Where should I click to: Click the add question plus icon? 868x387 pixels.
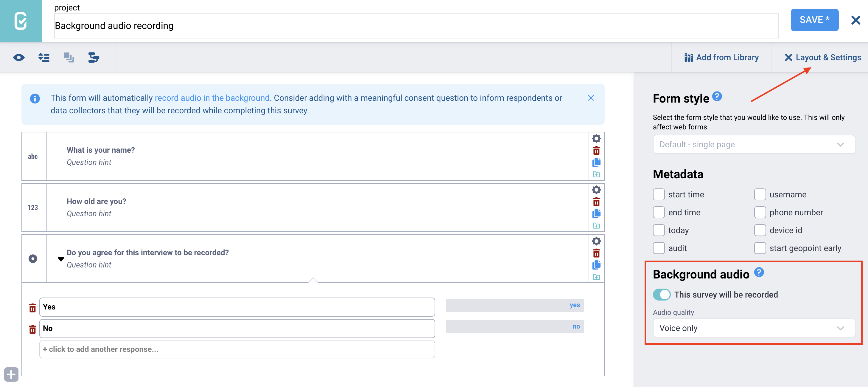(11, 374)
